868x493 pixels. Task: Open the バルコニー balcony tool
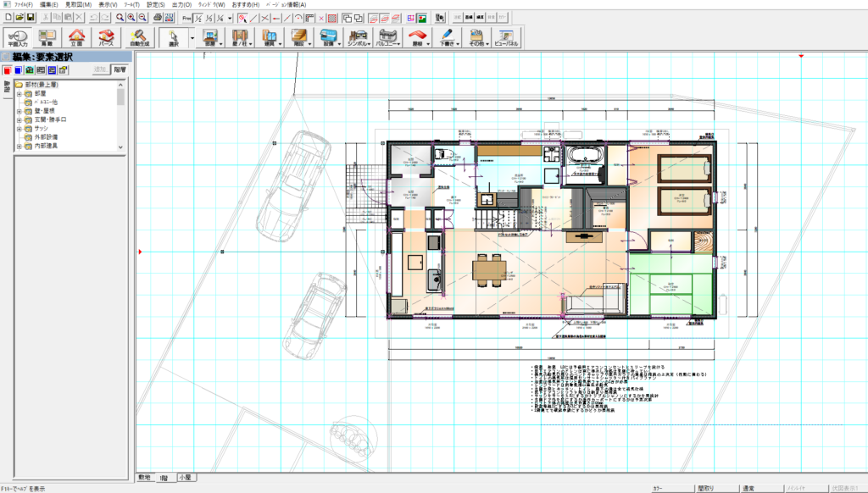click(x=387, y=37)
